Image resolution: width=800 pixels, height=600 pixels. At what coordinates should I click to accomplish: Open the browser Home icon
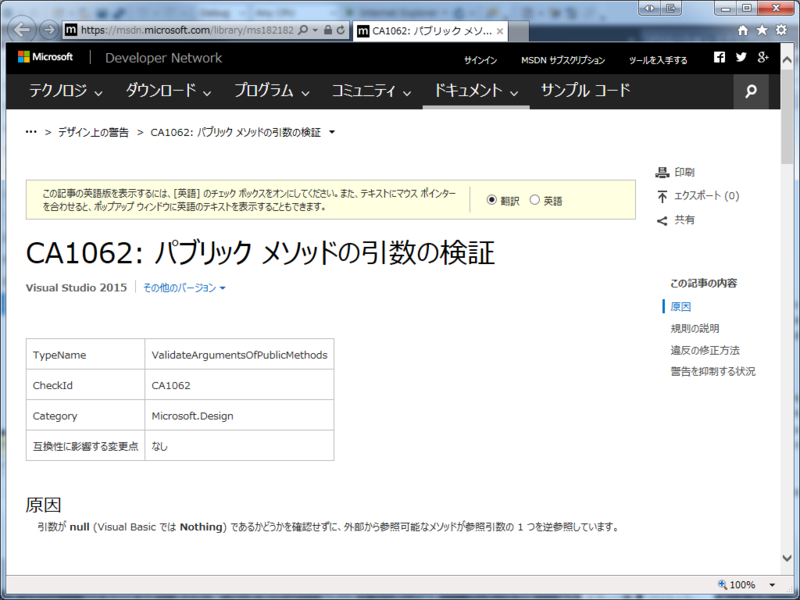(743, 30)
